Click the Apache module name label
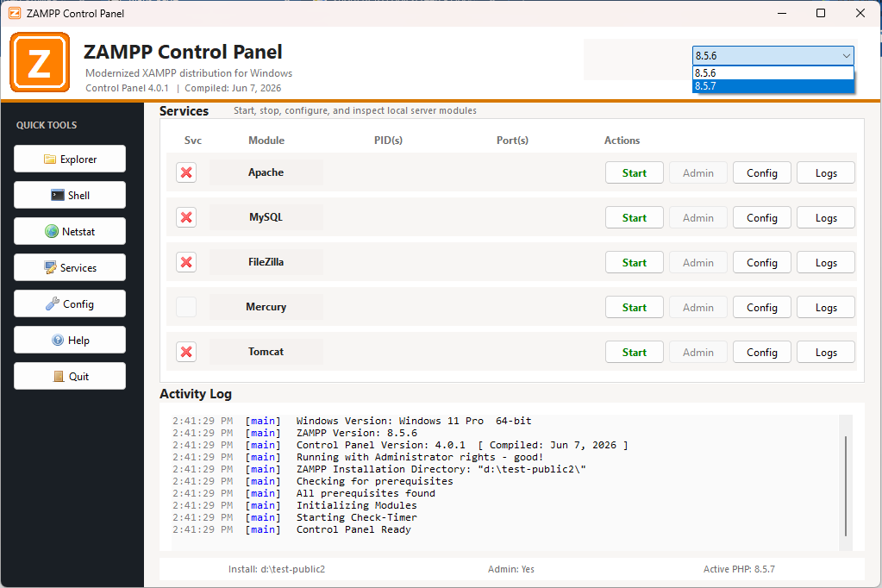This screenshot has width=882, height=588. tap(266, 172)
